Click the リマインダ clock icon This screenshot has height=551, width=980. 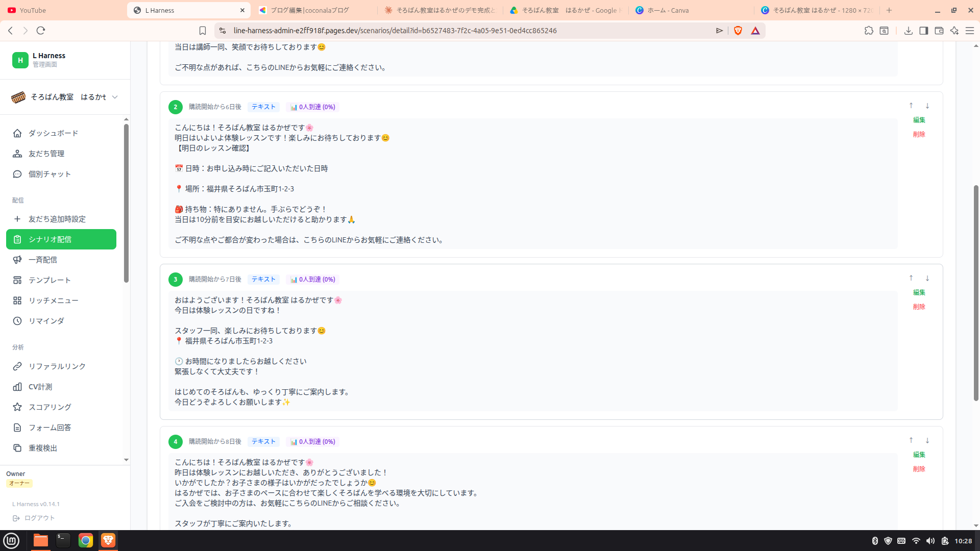pos(17,321)
